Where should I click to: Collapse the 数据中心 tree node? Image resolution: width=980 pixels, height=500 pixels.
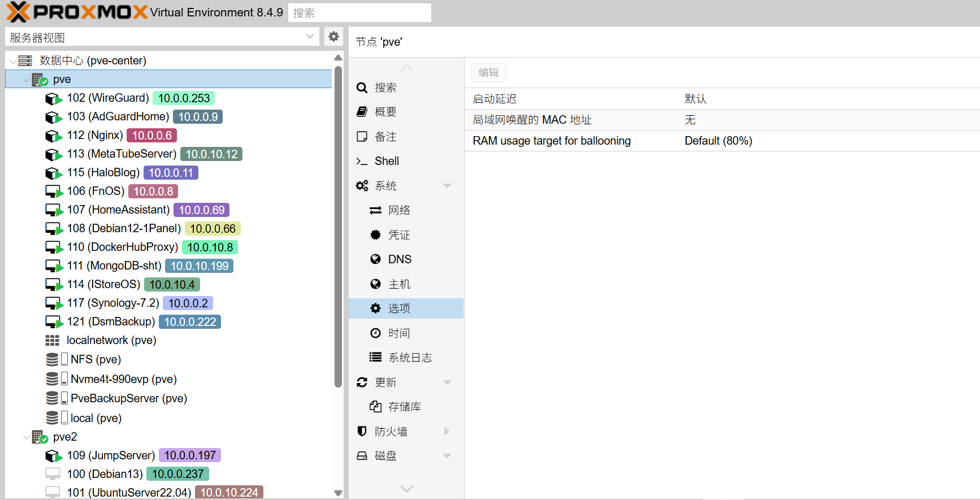(12, 61)
